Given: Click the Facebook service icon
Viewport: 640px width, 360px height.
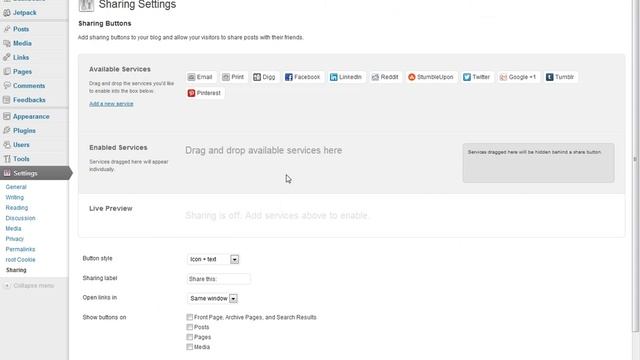Looking at the screenshot, I should click(289, 77).
